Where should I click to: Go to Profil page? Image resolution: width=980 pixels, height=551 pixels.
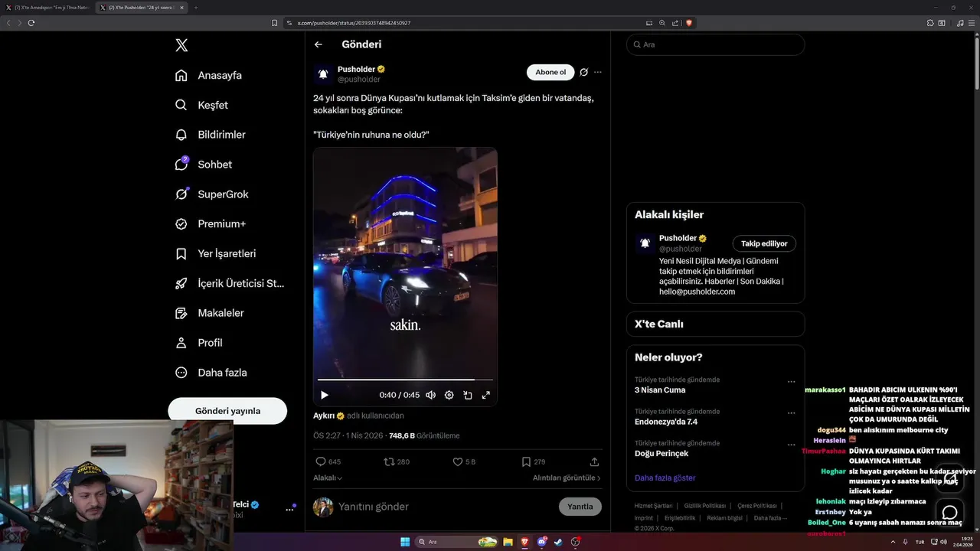click(x=198, y=343)
